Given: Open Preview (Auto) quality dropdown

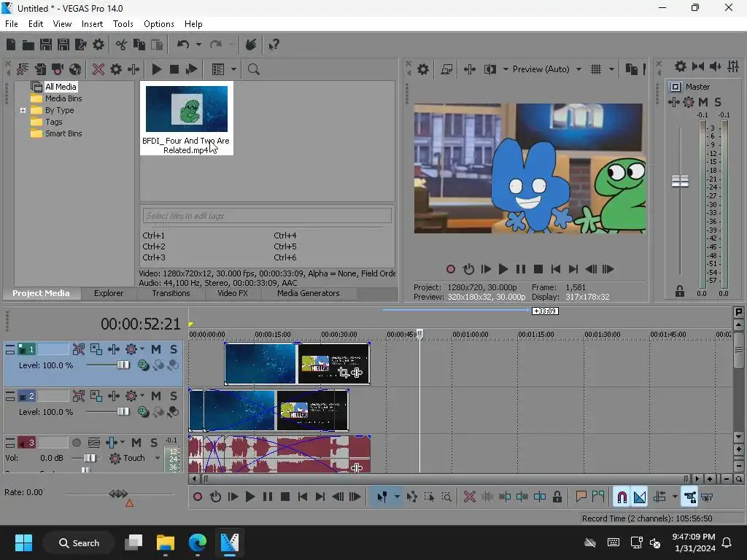Looking at the screenshot, I should point(547,69).
